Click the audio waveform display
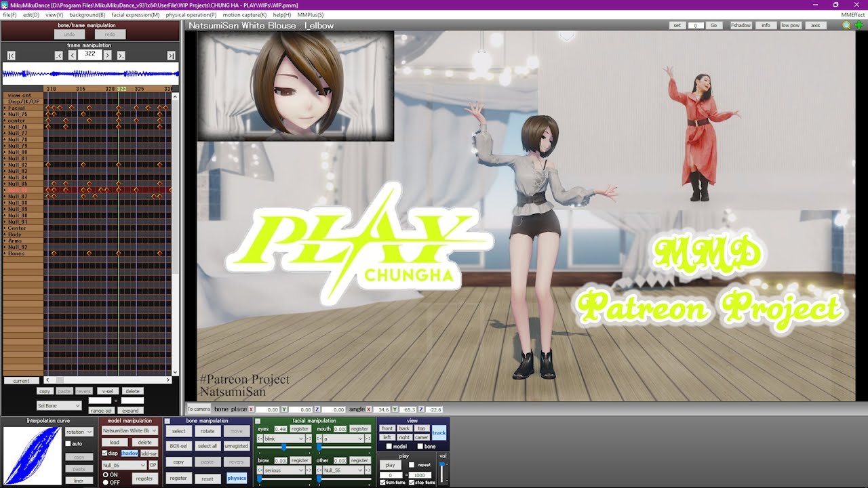 point(90,73)
